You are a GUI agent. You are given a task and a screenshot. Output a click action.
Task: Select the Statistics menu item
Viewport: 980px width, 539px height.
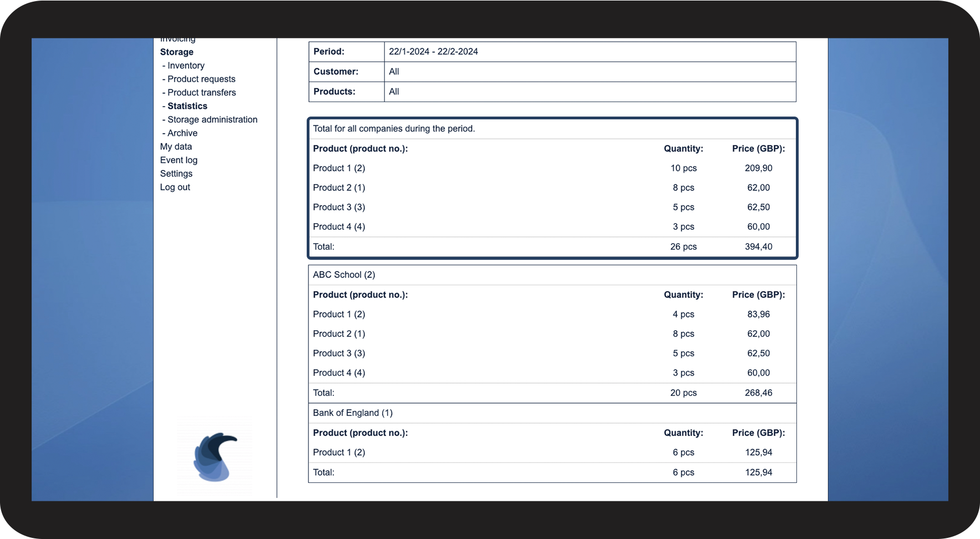[x=187, y=106]
